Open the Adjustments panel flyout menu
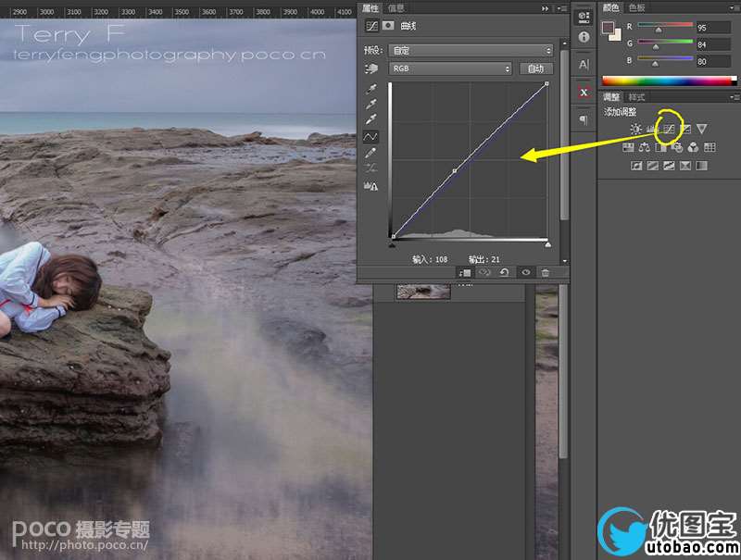The height and width of the screenshot is (560, 741). pos(734,97)
